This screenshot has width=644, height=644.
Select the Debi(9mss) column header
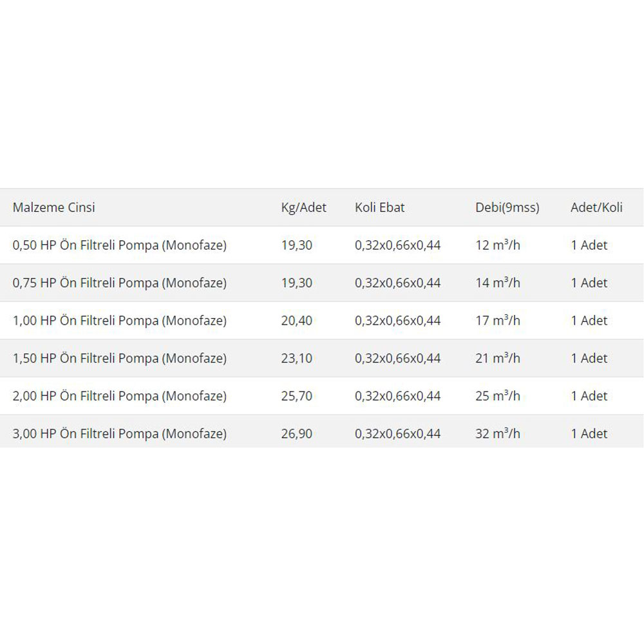click(x=507, y=208)
